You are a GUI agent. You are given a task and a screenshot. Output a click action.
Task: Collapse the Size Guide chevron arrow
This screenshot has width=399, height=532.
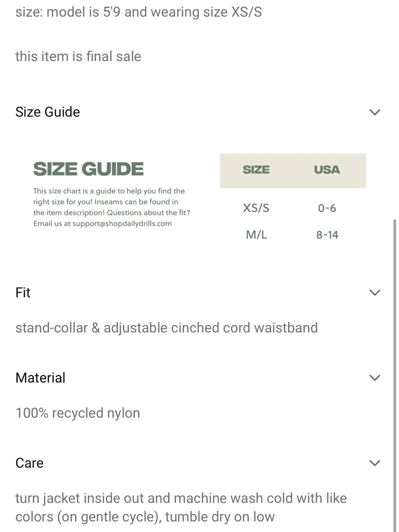click(x=375, y=112)
